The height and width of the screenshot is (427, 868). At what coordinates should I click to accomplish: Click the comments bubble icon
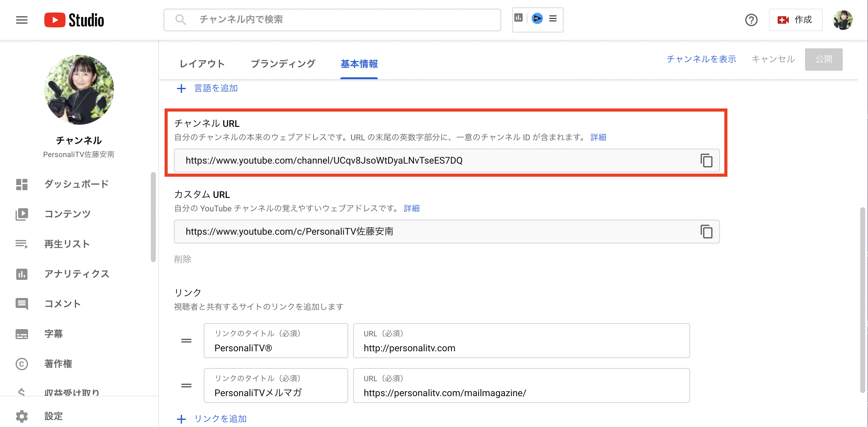[22, 304]
